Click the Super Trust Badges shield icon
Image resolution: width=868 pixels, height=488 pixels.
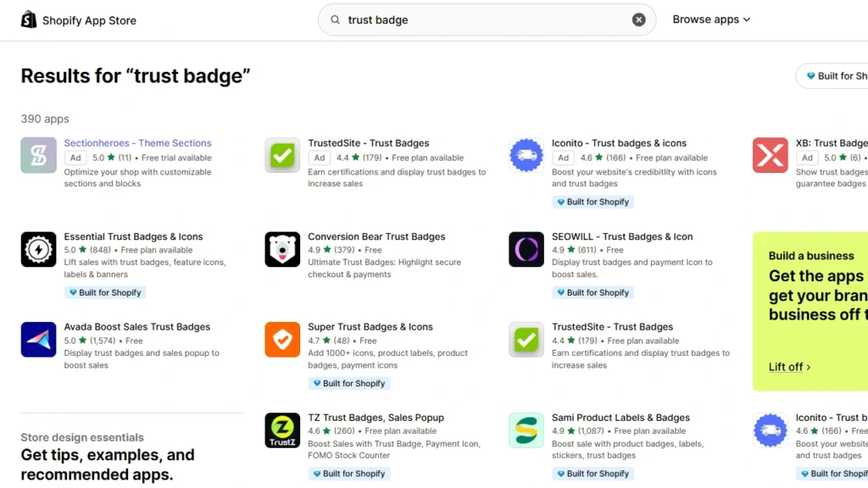coord(282,340)
